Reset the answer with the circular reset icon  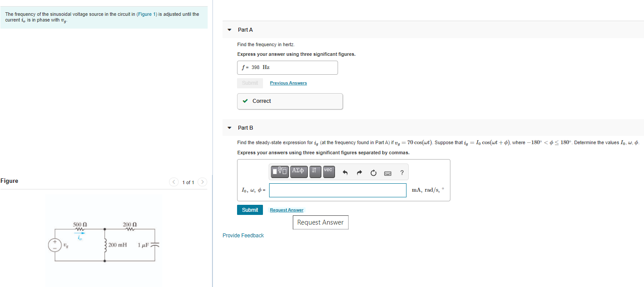tap(373, 173)
